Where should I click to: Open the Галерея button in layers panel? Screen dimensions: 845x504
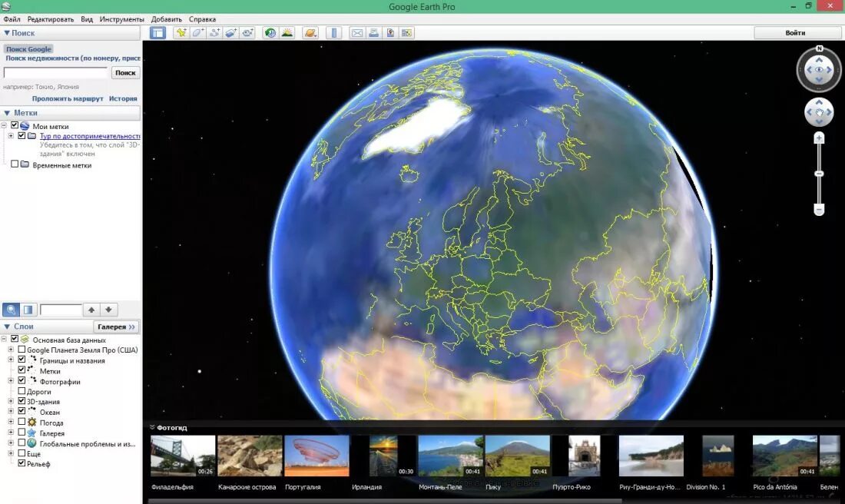click(x=117, y=327)
